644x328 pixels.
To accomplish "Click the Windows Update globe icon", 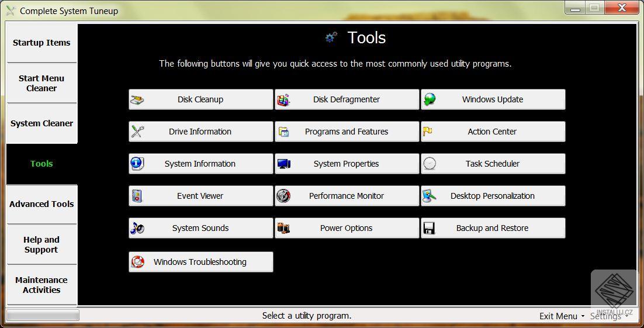I will click(x=430, y=99).
